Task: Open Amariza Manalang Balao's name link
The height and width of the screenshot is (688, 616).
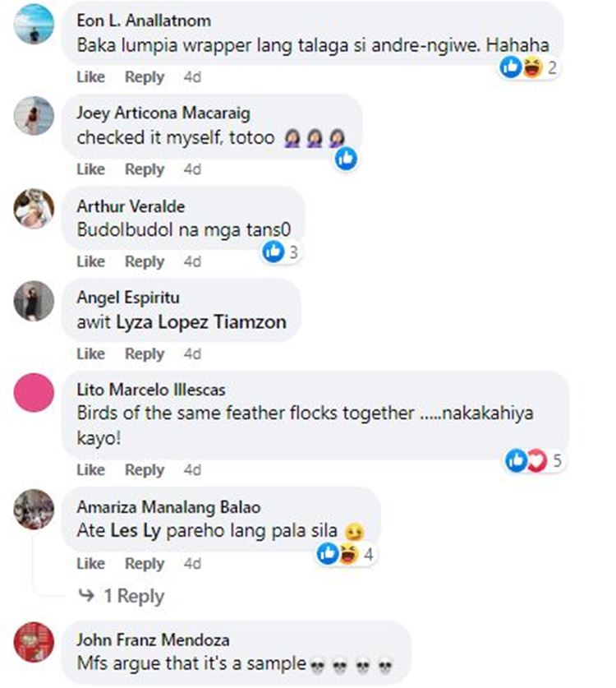Action: pyautogui.click(x=168, y=507)
